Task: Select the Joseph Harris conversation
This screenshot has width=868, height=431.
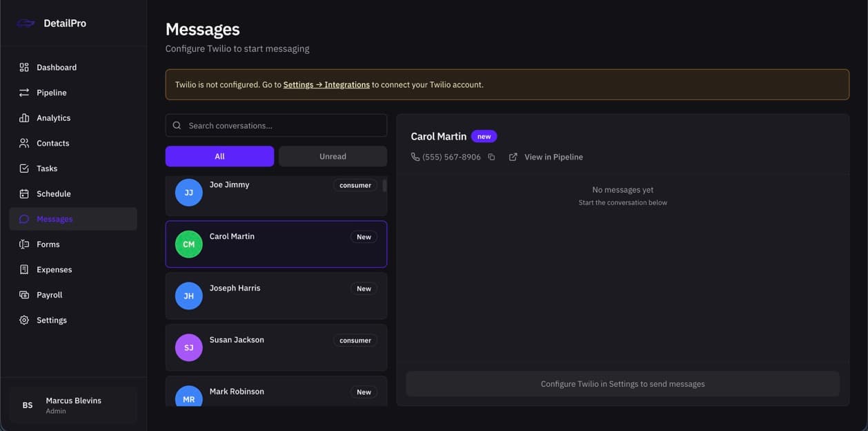Action: click(x=276, y=295)
